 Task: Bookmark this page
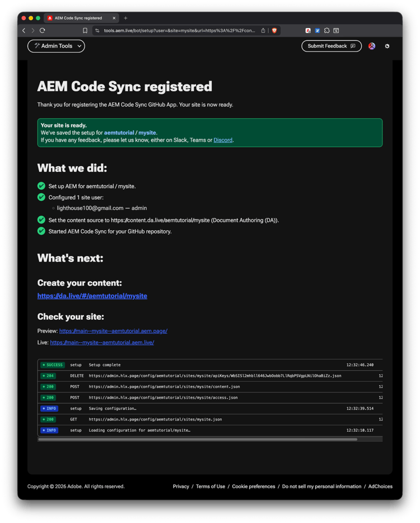pos(85,31)
